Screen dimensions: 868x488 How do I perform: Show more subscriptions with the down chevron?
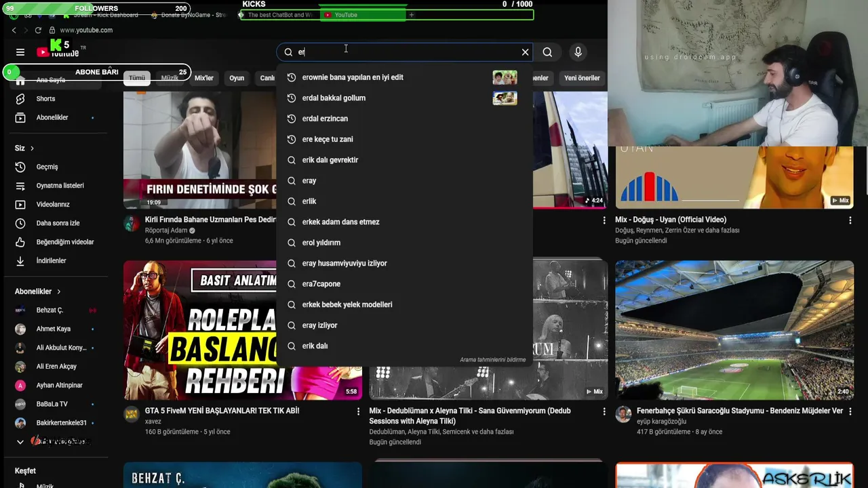point(20,442)
